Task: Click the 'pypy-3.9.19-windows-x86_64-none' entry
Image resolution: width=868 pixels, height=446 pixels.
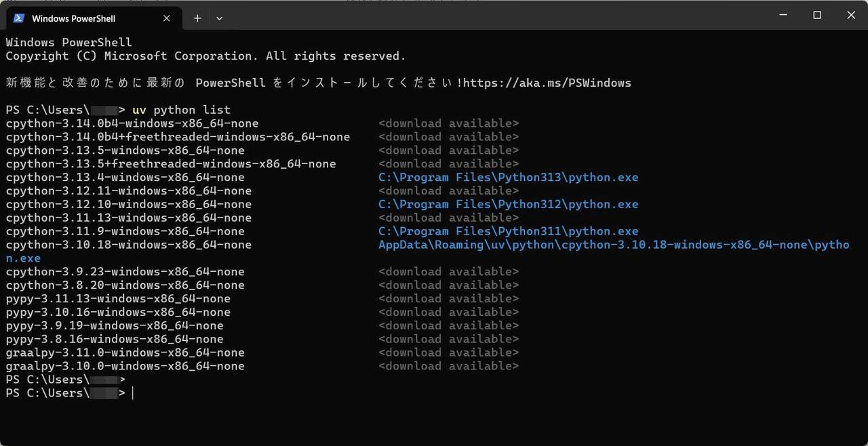Action: (115, 326)
